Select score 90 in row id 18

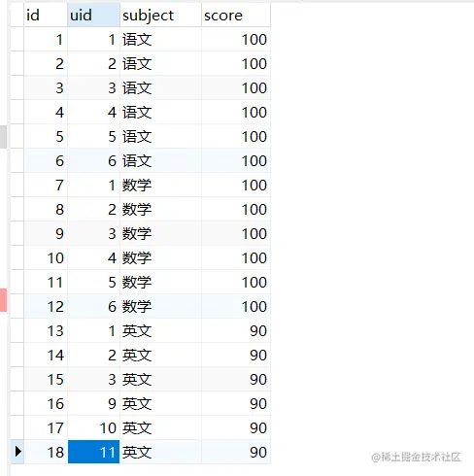click(x=236, y=452)
